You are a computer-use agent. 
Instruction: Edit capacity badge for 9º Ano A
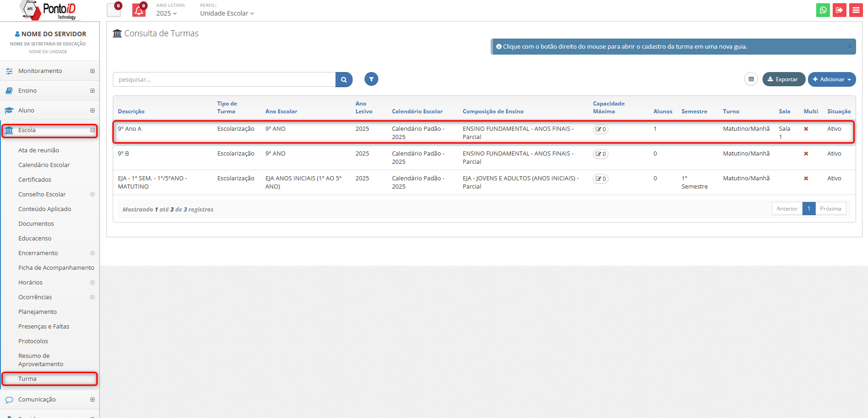point(601,129)
